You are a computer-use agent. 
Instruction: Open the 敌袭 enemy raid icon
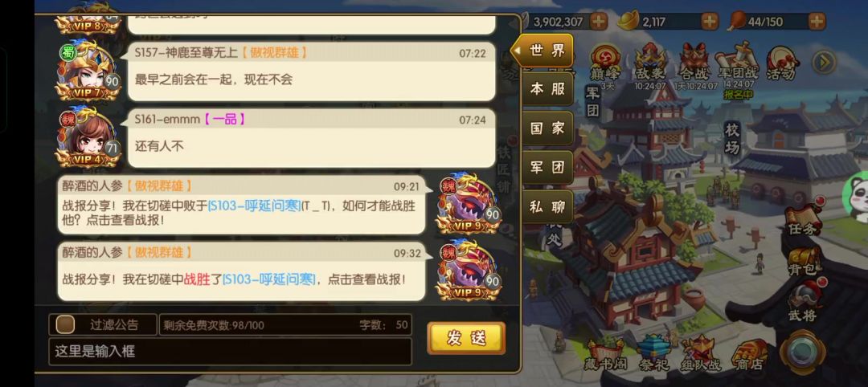pyautogui.click(x=650, y=62)
